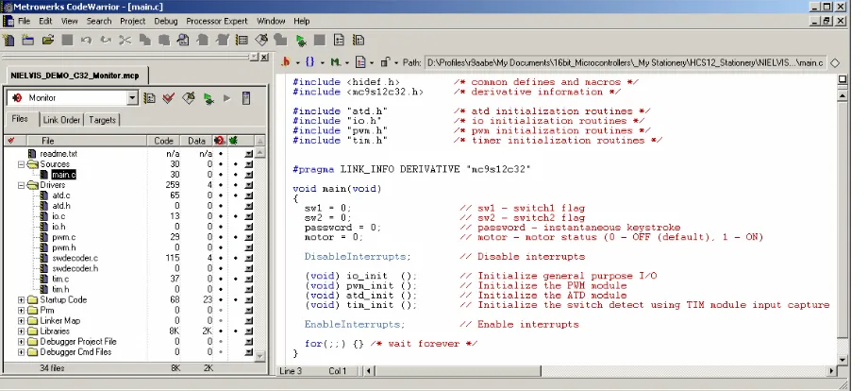The height and width of the screenshot is (391, 868).
Task: Click the green M markers icon
Action: (336, 62)
